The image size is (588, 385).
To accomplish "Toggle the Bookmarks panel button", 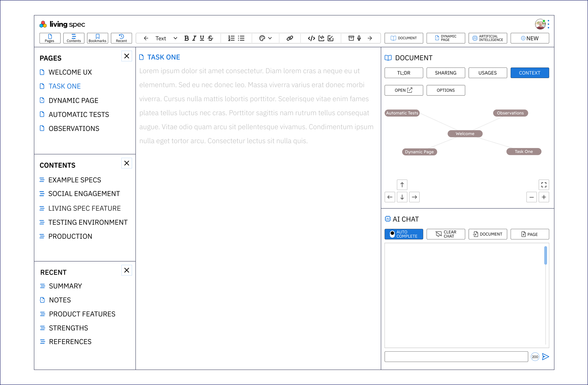I will [98, 38].
